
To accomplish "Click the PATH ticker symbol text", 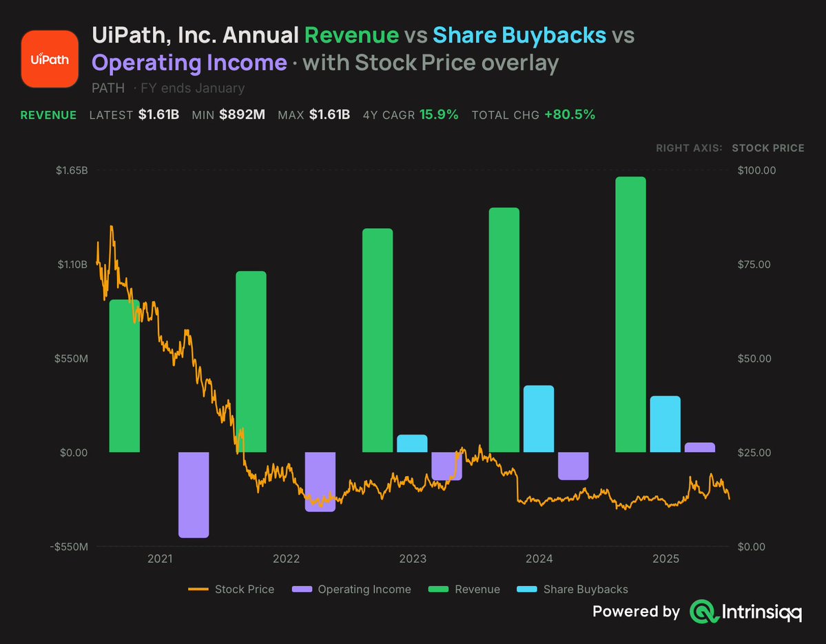I will [x=108, y=88].
